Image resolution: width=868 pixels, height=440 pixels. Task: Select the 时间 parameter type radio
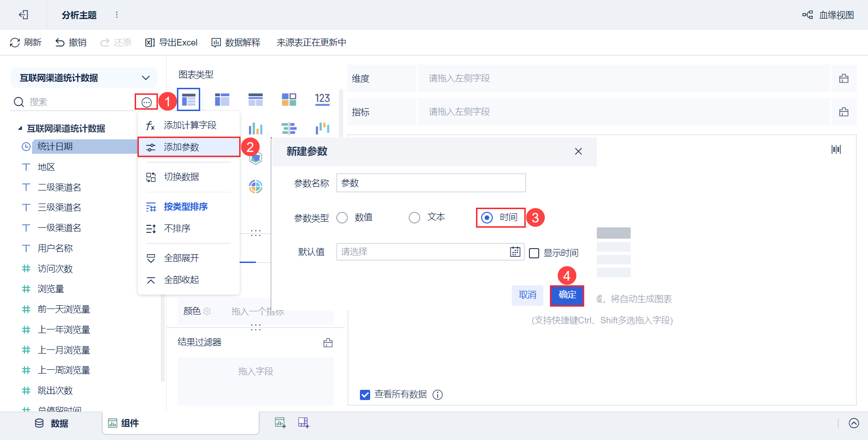487,217
